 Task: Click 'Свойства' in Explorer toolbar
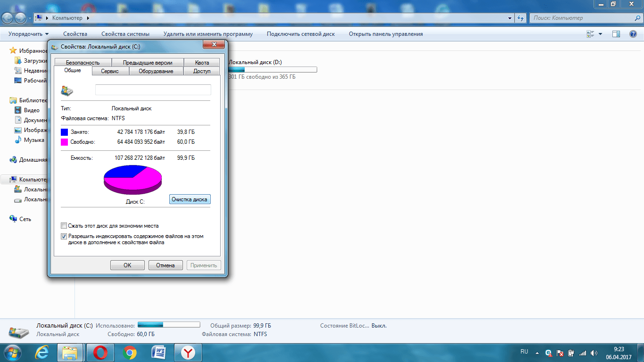pos(75,34)
